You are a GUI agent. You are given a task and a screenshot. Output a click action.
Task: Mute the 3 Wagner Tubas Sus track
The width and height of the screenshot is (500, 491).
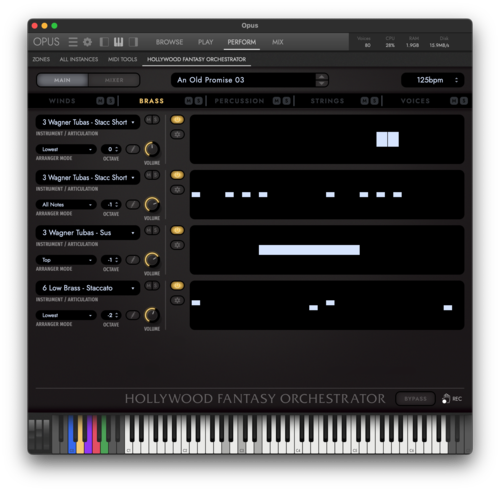(x=149, y=230)
